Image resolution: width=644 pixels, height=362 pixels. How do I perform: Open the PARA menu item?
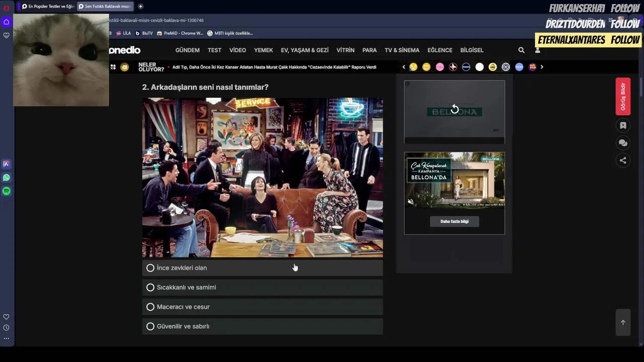(369, 50)
